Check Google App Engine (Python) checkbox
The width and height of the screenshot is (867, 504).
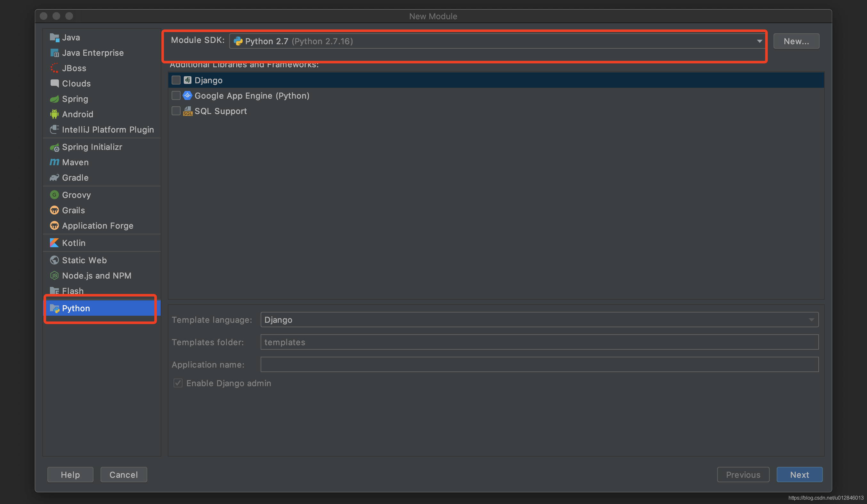click(176, 96)
